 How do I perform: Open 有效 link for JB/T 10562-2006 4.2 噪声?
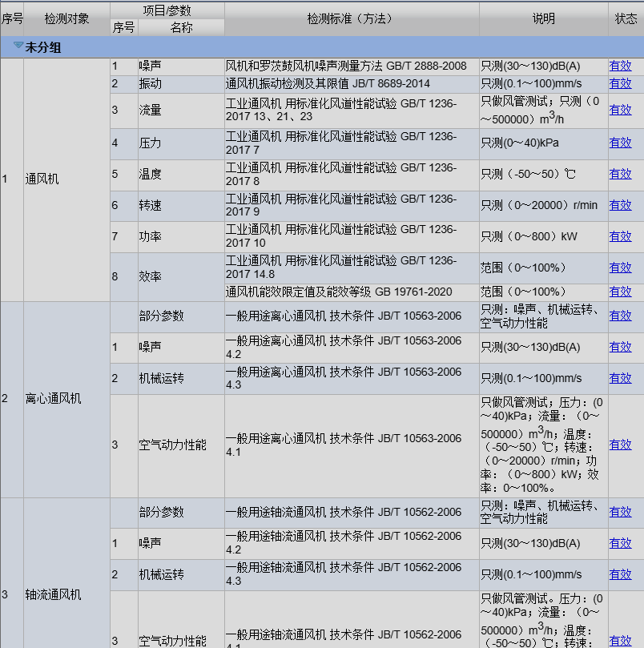pos(620,544)
